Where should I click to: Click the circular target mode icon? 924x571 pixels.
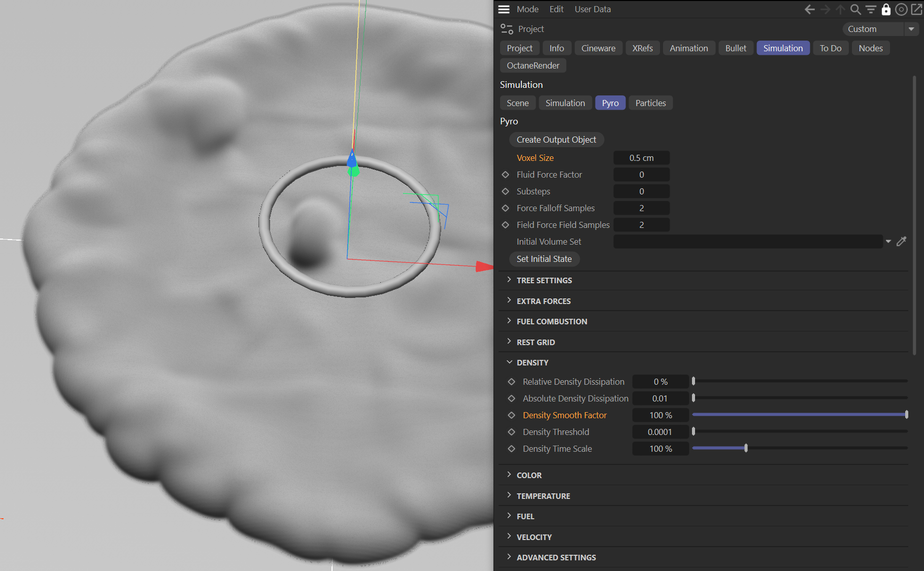[901, 9]
